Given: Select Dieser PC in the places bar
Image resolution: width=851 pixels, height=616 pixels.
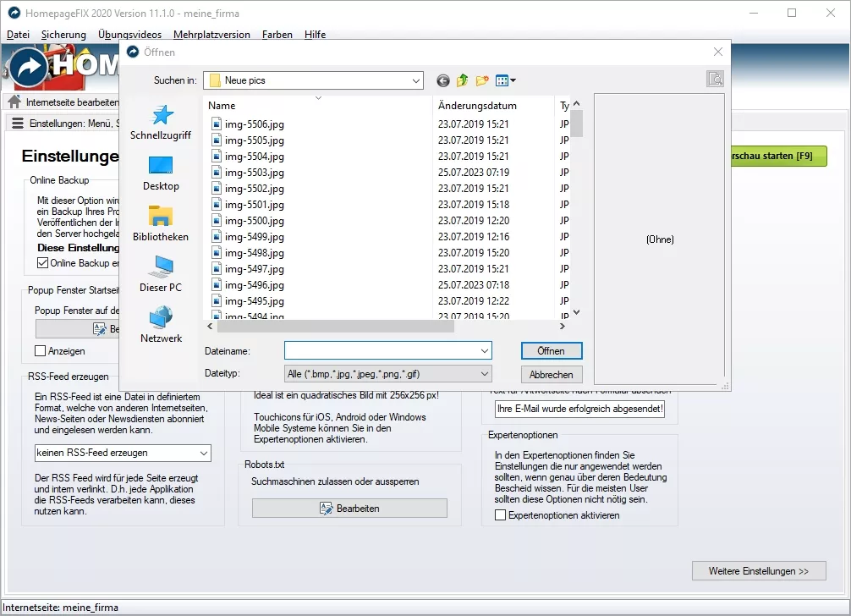Looking at the screenshot, I should coord(161,274).
